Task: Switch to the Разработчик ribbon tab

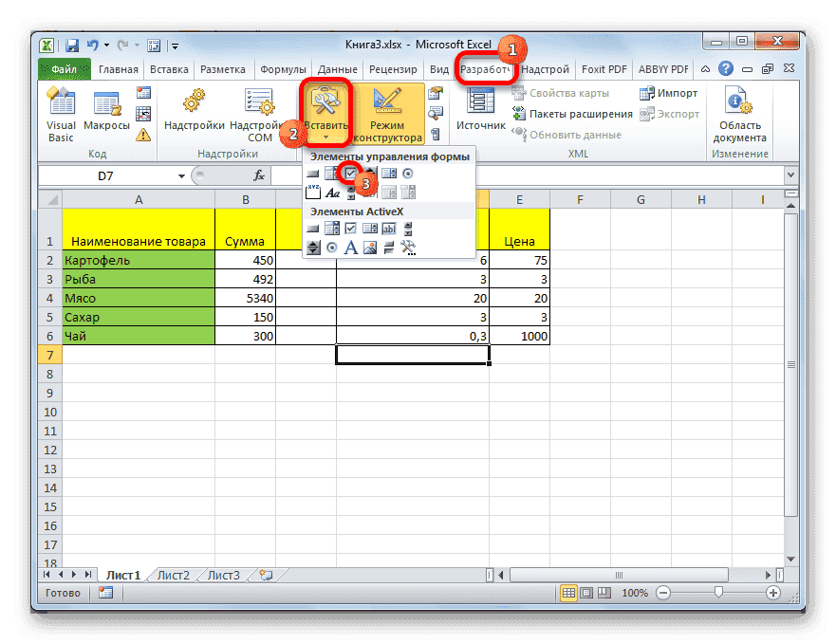Action: [x=486, y=68]
